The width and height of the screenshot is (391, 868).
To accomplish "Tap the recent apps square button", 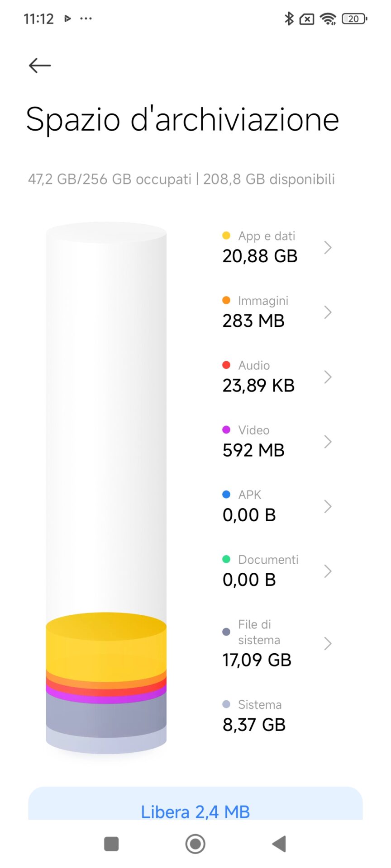I will pyautogui.click(x=111, y=844).
